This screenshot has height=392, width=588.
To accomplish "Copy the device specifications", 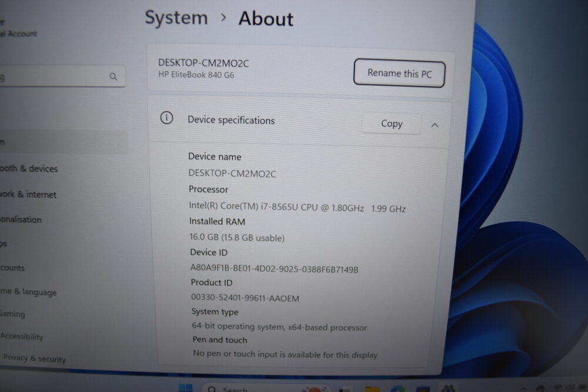I will 392,123.
